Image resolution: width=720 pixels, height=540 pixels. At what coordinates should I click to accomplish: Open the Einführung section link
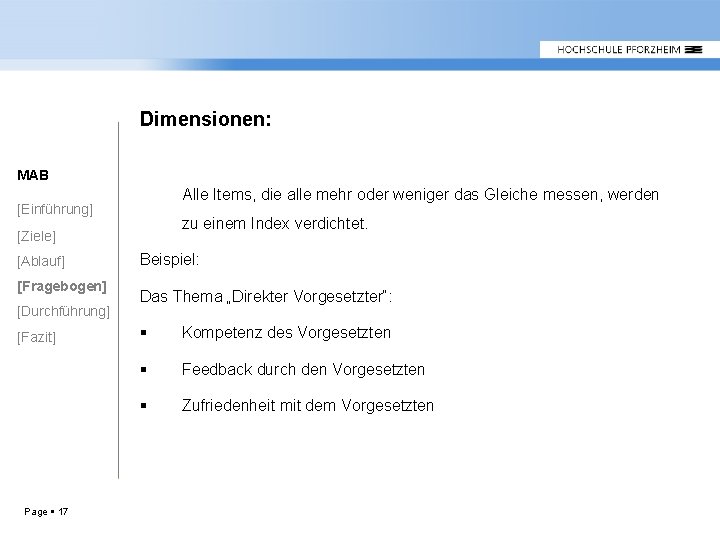55,209
